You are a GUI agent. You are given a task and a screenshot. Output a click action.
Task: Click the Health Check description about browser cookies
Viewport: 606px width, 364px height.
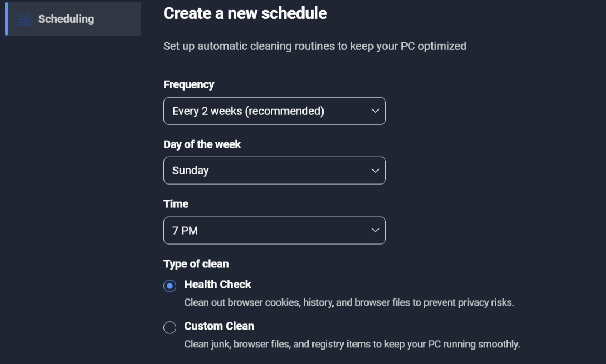[349, 302]
